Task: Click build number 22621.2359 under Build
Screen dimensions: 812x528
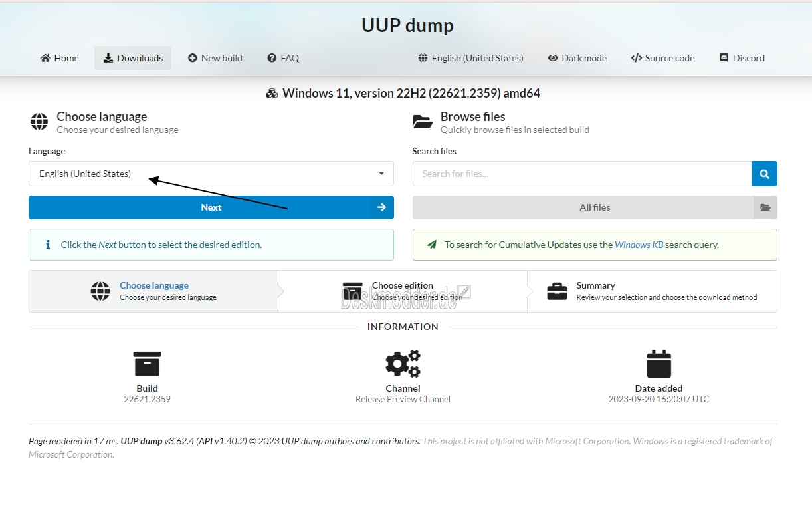Action: pos(147,399)
